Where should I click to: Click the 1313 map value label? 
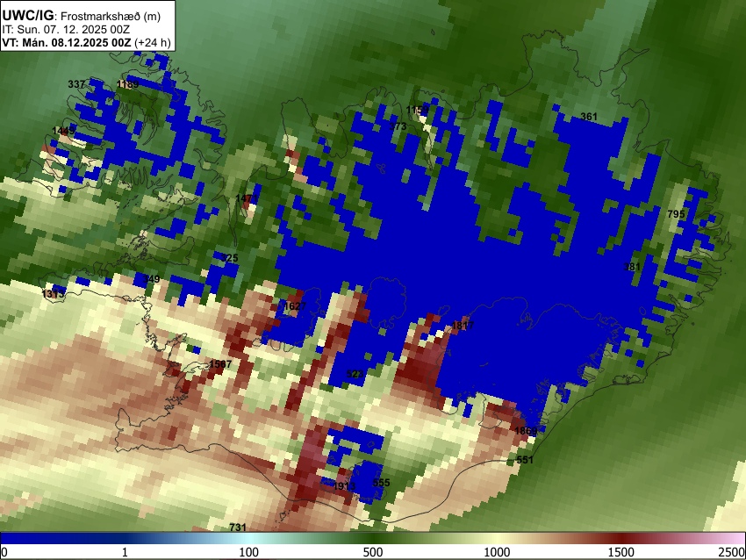point(53,294)
